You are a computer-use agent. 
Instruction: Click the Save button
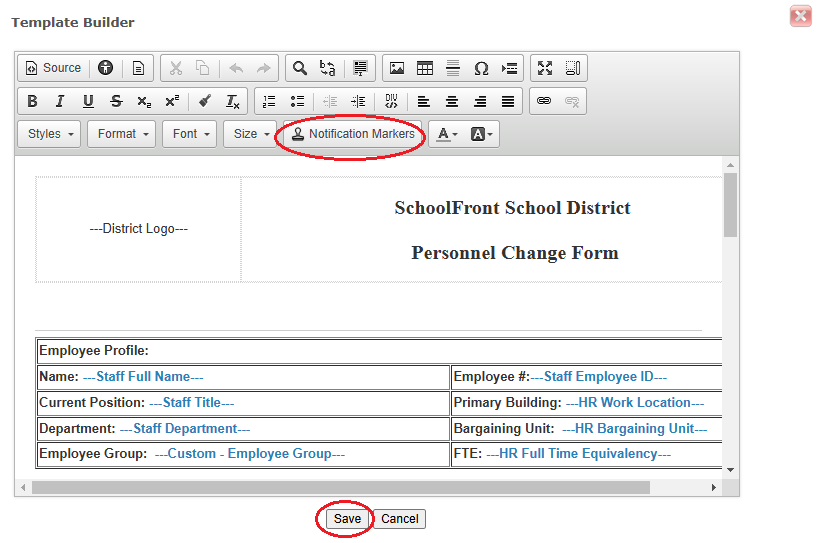tap(347, 519)
